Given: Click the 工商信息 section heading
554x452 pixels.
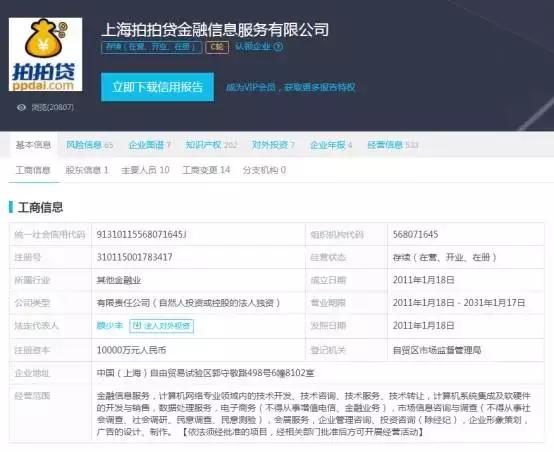Looking at the screenshot, I should click(x=40, y=207).
